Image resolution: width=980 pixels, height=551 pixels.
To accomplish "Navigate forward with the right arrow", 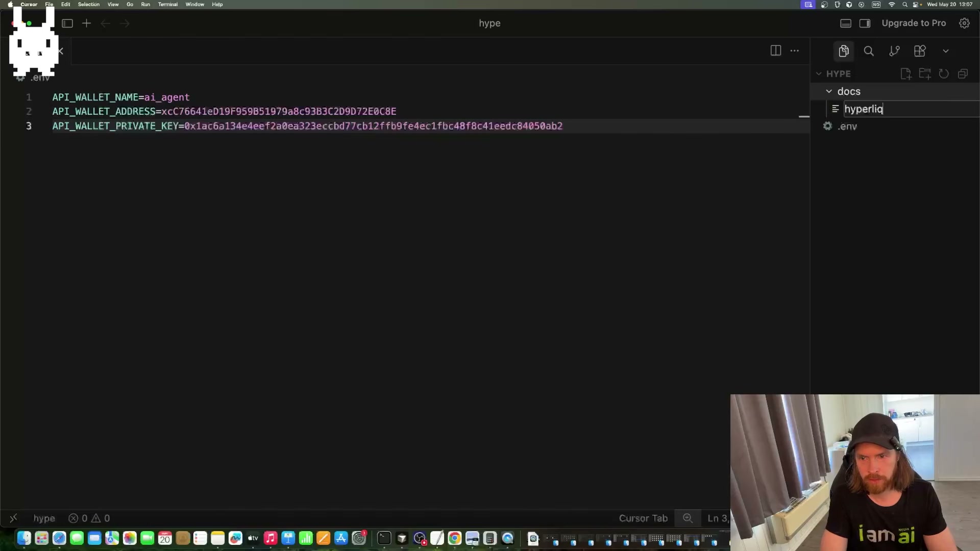I will coord(125,23).
